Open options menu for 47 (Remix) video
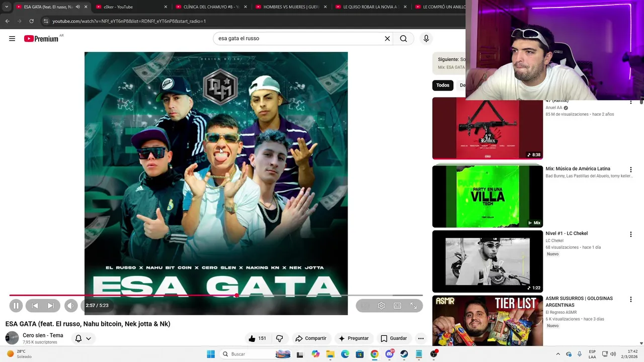This screenshot has height=362, width=644. tap(630, 102)
